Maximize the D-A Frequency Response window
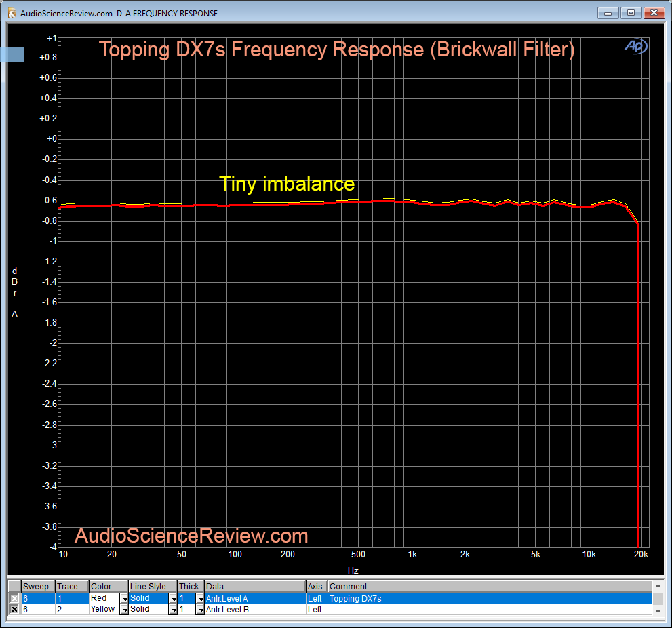 click(631, 13)
